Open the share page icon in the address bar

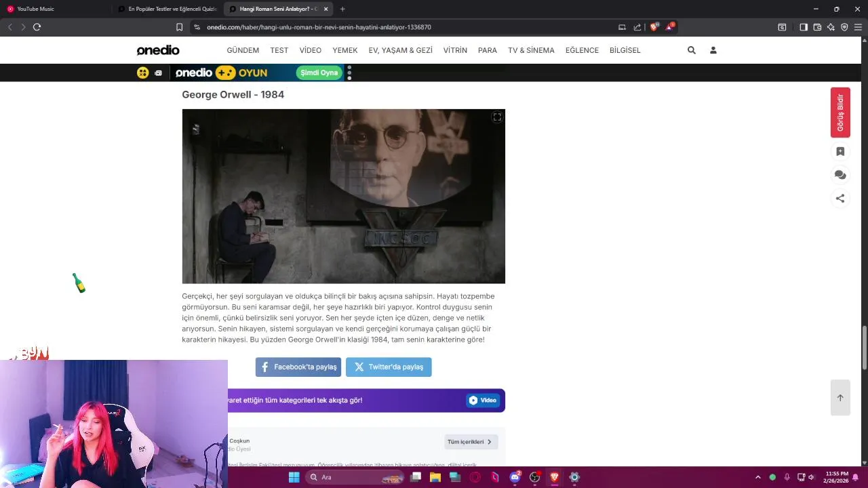tap(637, 27)
